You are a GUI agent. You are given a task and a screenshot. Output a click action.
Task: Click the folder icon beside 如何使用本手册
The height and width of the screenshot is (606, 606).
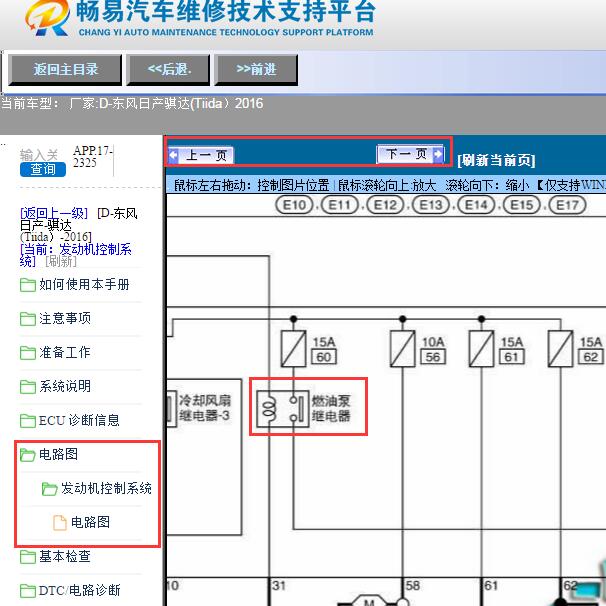point(28,285)
